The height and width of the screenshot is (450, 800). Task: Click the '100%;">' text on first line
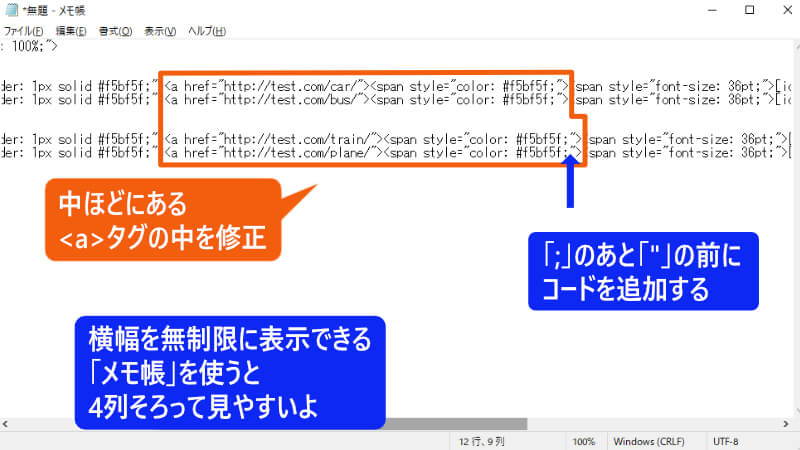[35, 46]
